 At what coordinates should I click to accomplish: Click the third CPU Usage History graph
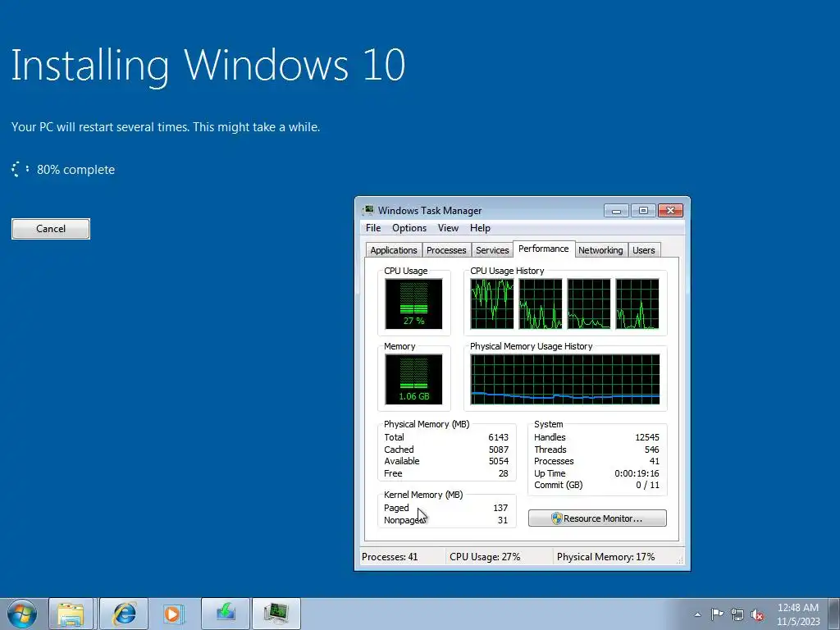[x=589, y=304]
